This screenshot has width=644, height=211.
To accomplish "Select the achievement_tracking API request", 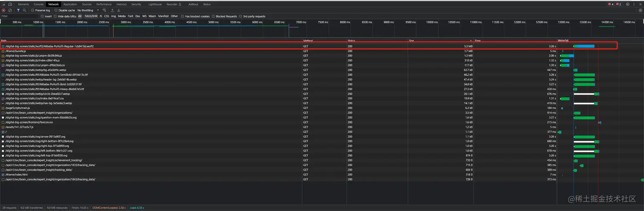I will pyautogui.click(x=322, y=160).
